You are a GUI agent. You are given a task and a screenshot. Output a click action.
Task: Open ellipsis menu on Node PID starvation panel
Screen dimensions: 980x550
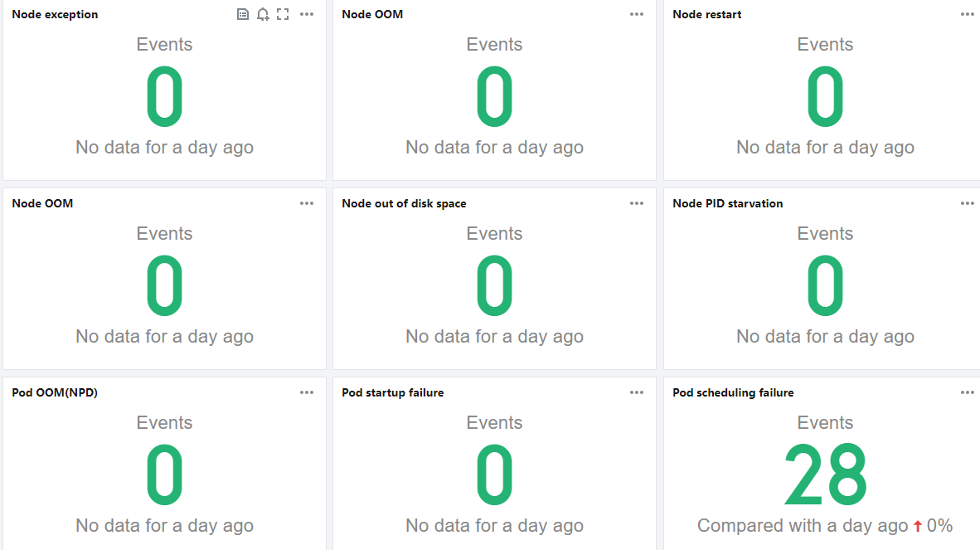968,203
